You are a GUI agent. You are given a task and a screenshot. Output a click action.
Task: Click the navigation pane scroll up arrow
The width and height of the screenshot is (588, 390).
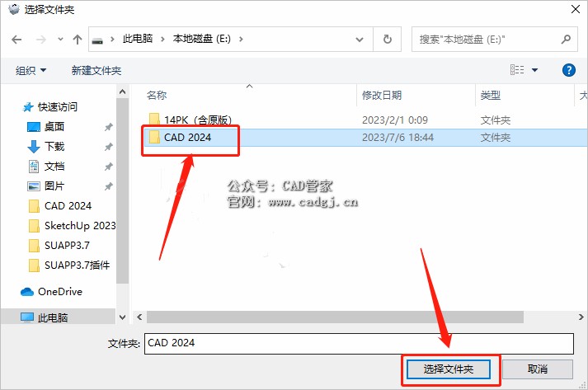(122, 92)
